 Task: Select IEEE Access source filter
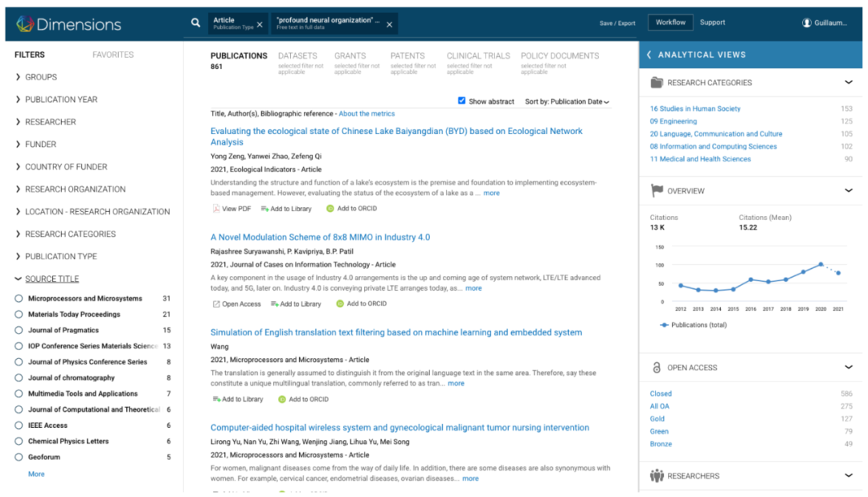[18, 426]
